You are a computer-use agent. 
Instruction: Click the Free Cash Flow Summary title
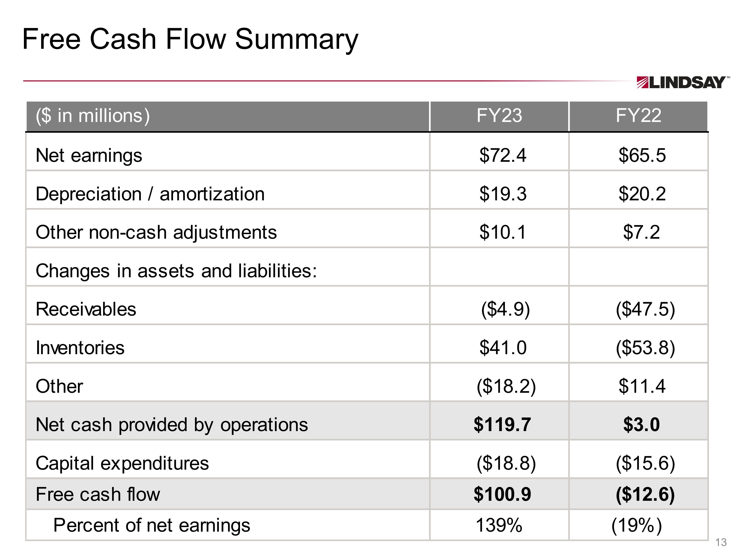tap(190, 40)
